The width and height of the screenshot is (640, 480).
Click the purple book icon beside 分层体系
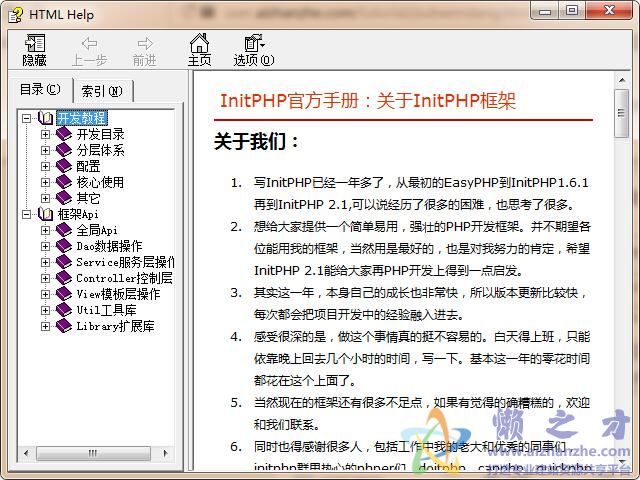click(64, 150)
